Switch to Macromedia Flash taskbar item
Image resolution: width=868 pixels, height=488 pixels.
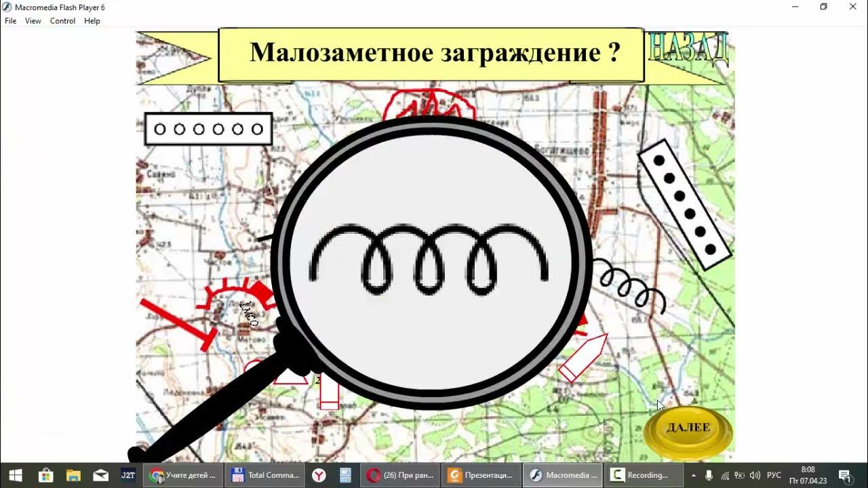click(564, 475)
